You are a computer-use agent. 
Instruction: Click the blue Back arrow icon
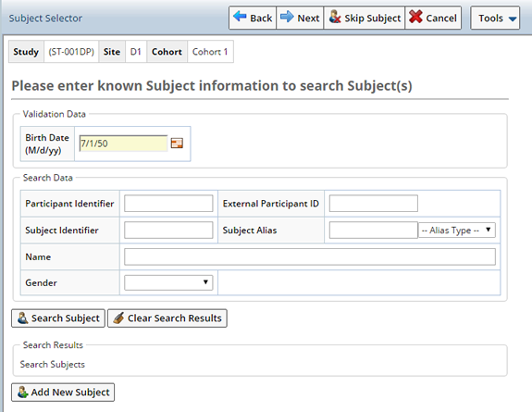click(240, 17)
